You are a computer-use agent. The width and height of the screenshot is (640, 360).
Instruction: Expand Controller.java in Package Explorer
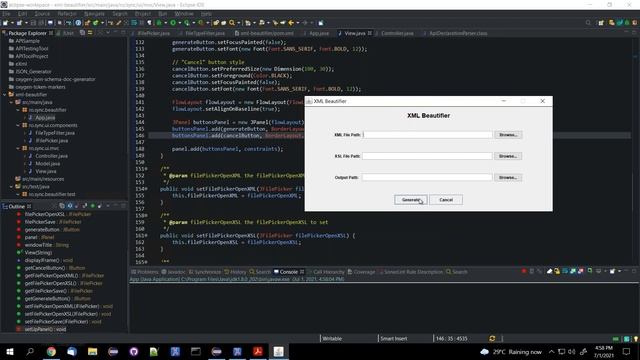coord(24,156)
